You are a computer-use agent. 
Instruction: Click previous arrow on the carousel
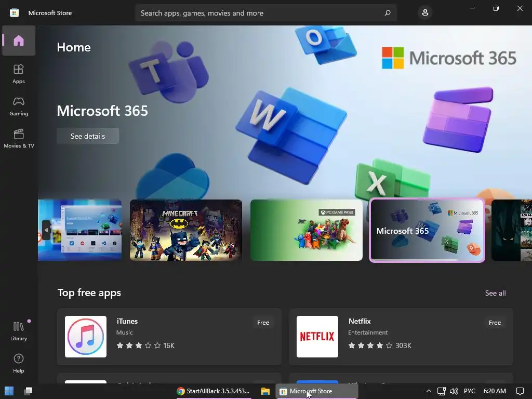point(46,230)
